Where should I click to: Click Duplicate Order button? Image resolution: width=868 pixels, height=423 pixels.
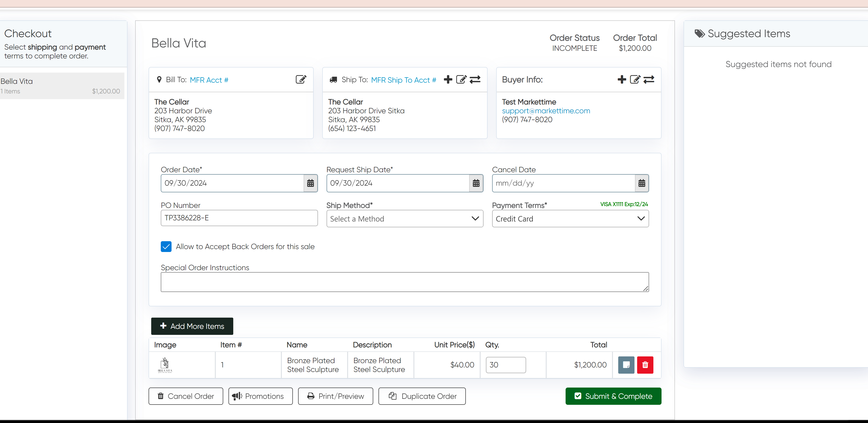click(x=422, y=396)
